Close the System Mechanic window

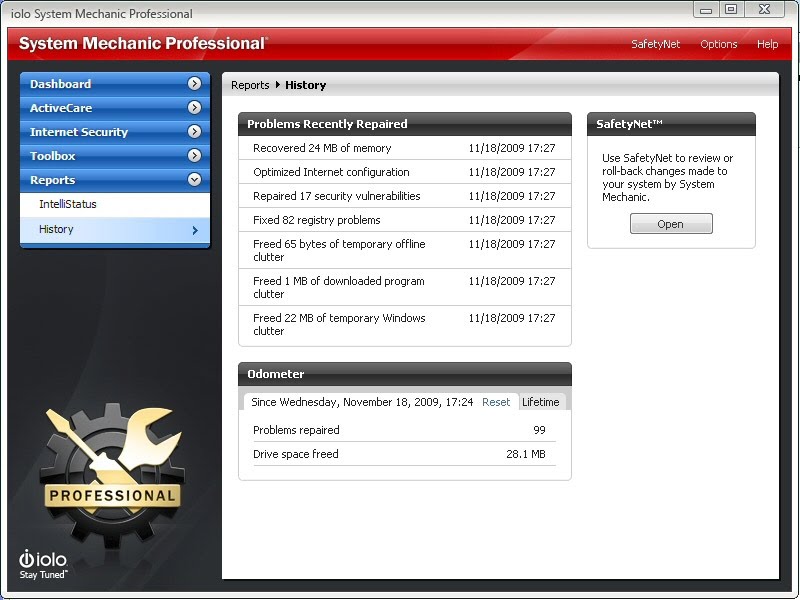pos(764,9)
